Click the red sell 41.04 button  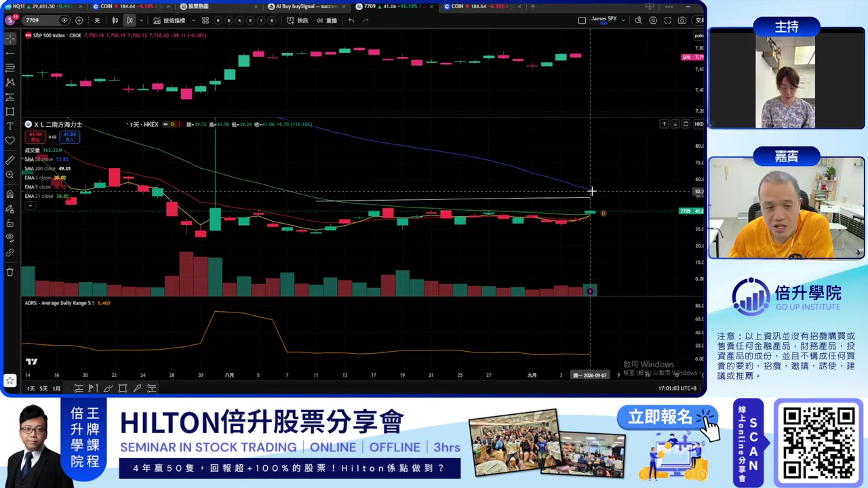(x=35, y=136)
